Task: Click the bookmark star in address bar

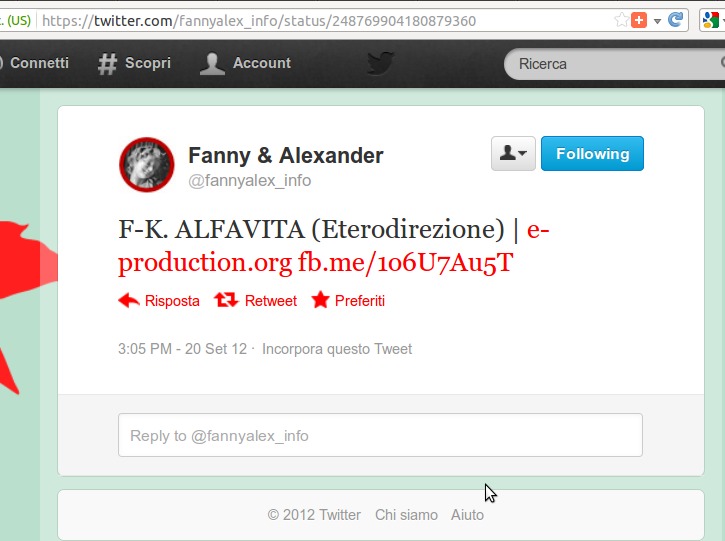Action: click(x=621, y=20)
